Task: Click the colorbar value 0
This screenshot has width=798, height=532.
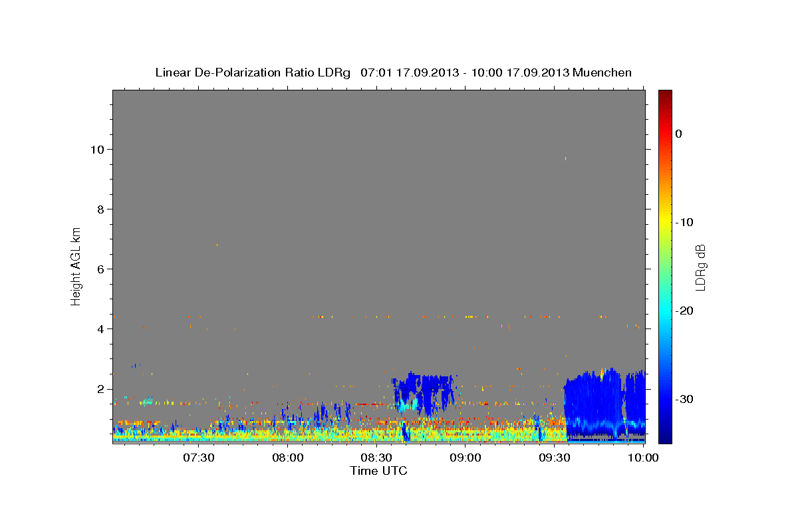Action: point(678,134)
